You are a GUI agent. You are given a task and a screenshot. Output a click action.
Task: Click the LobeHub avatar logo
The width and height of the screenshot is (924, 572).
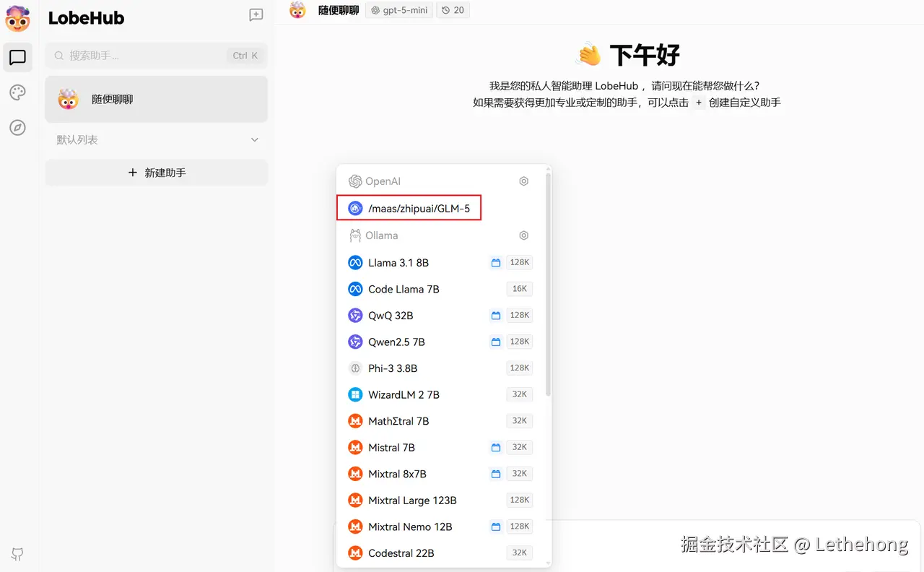[17, 19]
